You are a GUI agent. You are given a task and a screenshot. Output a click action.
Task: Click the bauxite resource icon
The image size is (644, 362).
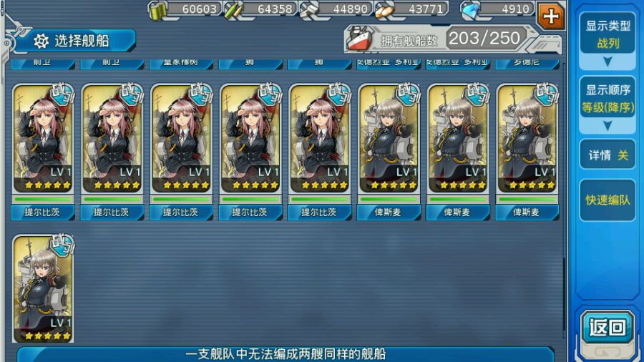(384, 11)
